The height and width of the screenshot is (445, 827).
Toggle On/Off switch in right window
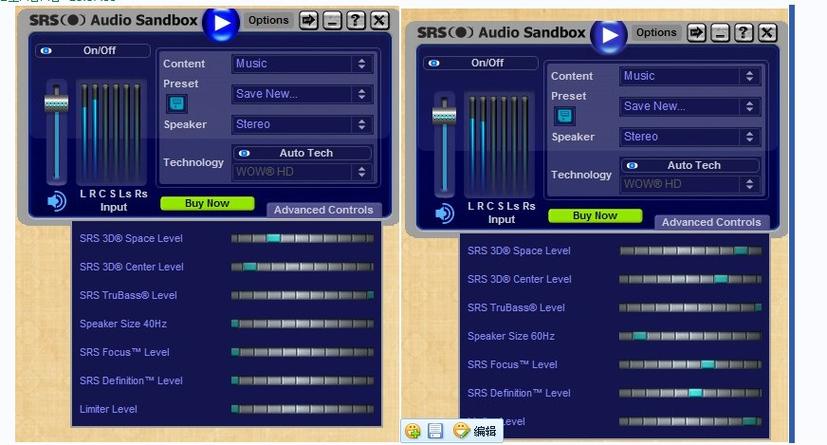tap(480, 63)
